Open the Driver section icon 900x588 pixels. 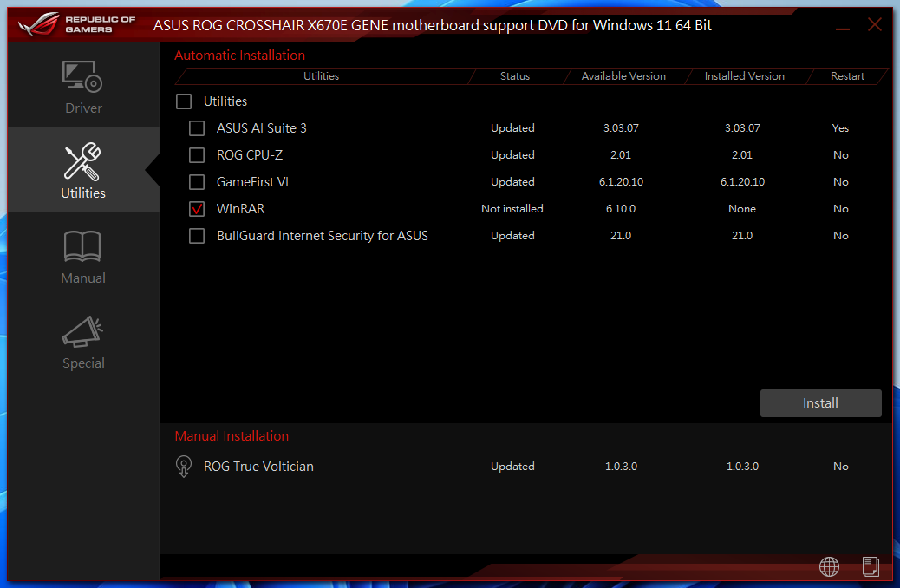click(x=82, y=76)
